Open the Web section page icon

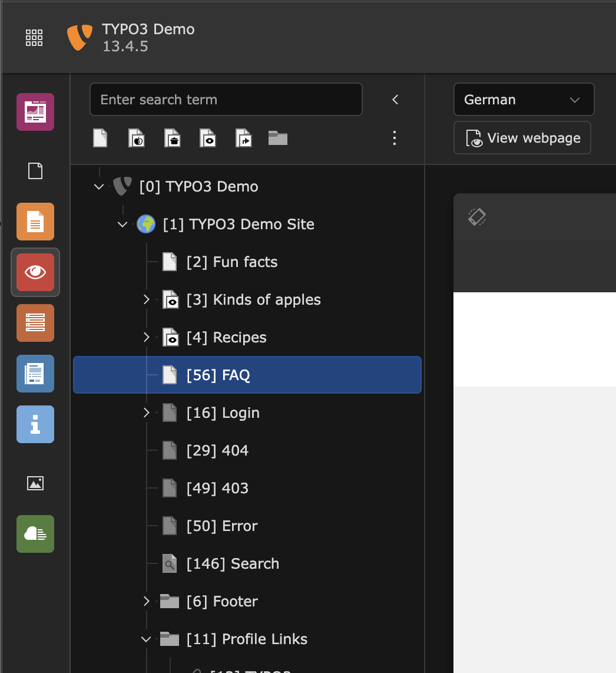[35, 171]
